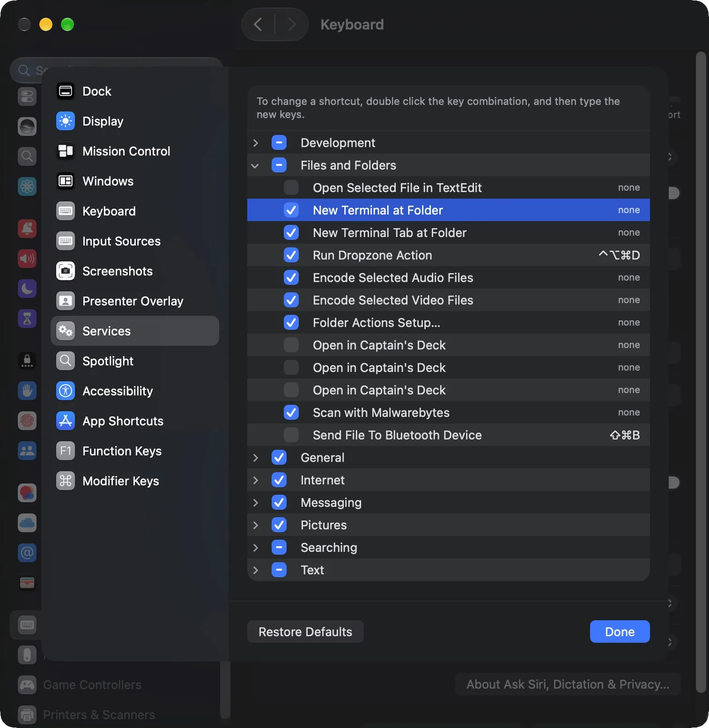Click the Presenter Overlay icon
The height and width of the screenshot is (728, 709).
point(66,301)
